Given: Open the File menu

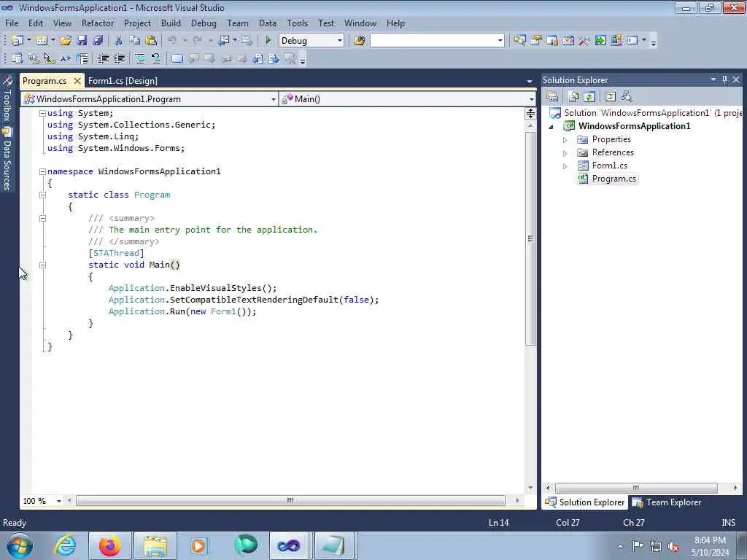Looking at the screenshot, I should pyautogui.click(x=12, y=23).
